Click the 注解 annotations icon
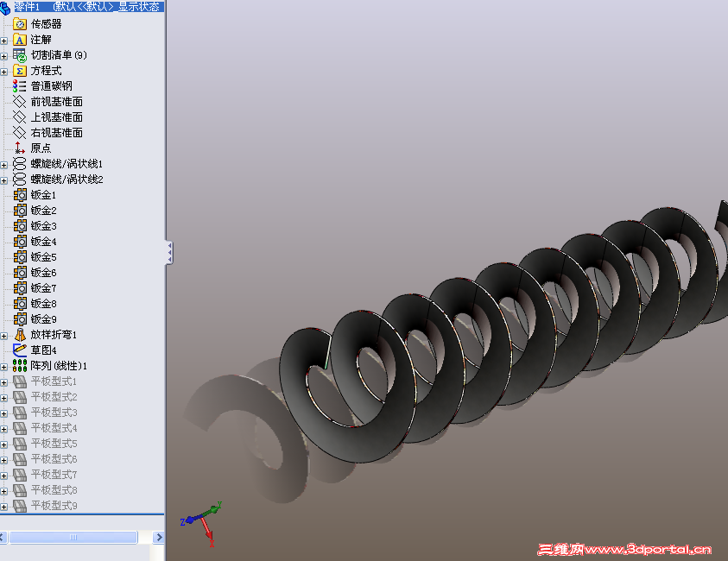This screenshot has width=728, height=561. [20, 40]
